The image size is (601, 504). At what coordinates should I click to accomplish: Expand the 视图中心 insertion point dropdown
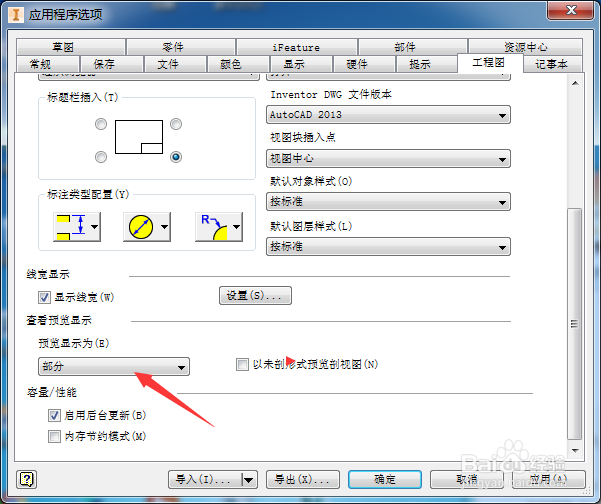point(388,158)
